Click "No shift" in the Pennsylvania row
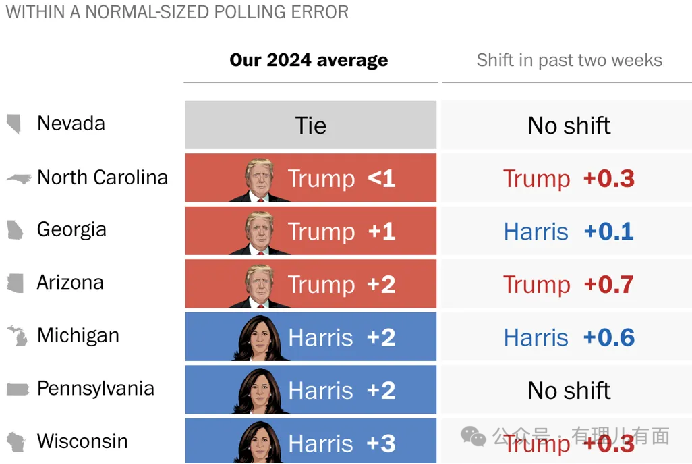This screenshot has width=692, height=464. (x=569, y=390)
